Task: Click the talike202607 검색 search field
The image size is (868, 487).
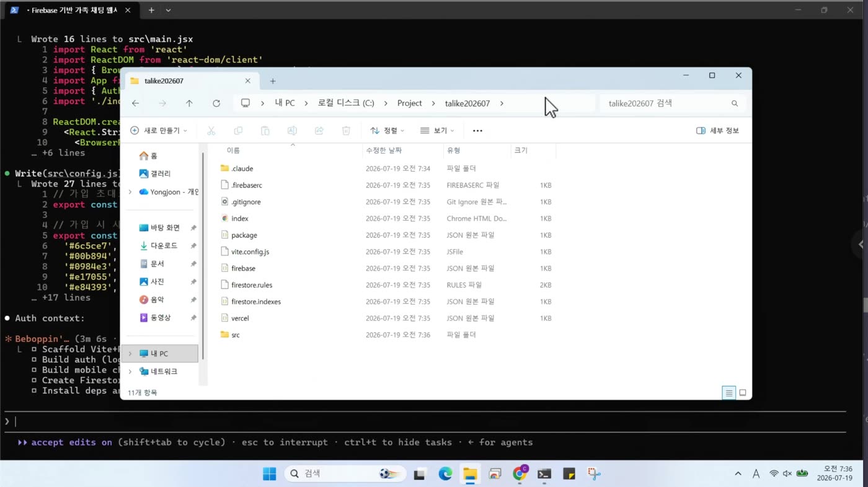Action: (x=672, y=103)
